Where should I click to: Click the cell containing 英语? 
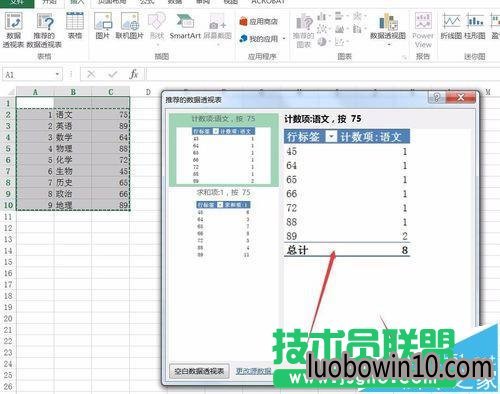(73, 126)
